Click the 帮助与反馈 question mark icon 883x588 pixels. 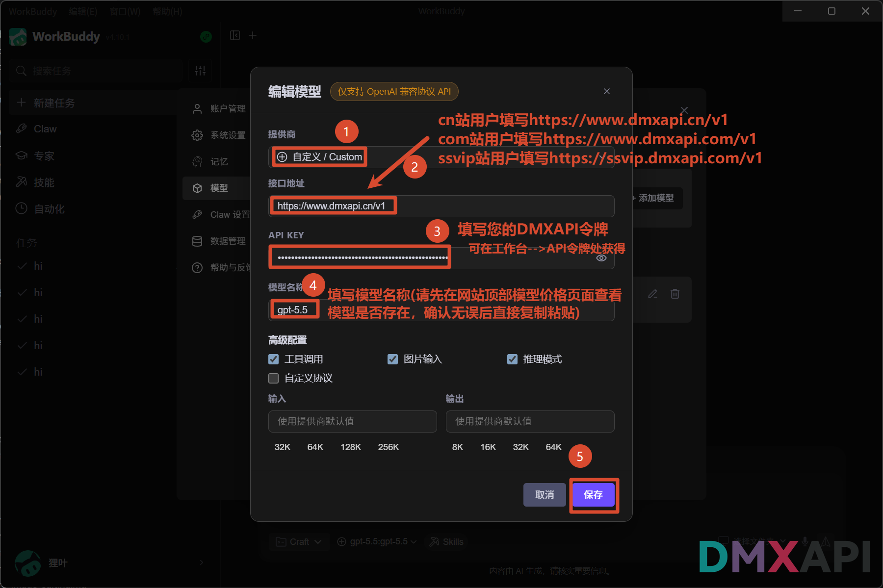(197, 267)
